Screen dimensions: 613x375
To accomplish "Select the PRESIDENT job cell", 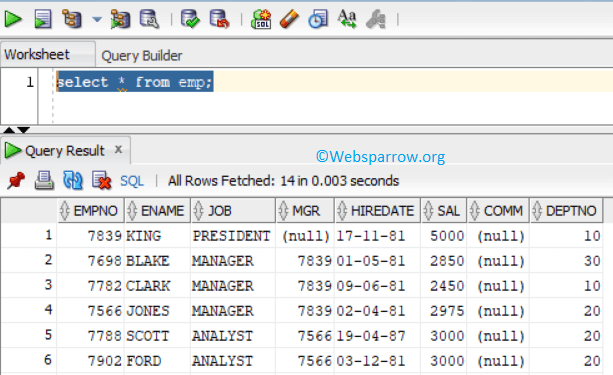I will click(x=233, y=236).
